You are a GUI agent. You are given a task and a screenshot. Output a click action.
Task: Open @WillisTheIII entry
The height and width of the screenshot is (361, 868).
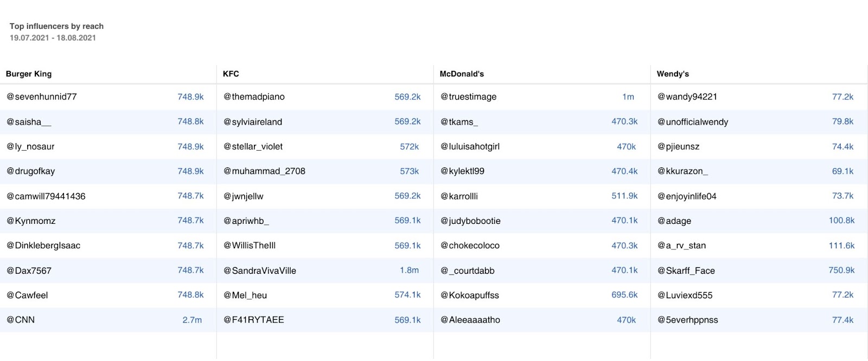click(250, 246)
